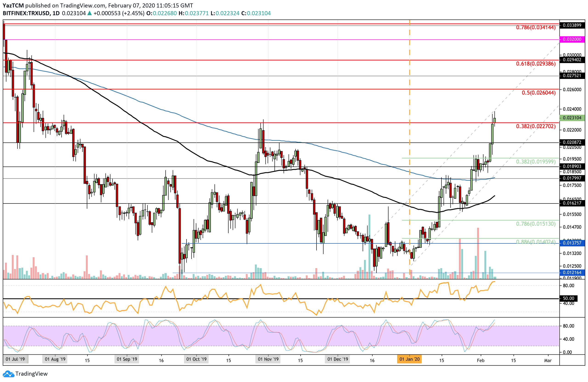The width and height of the screenshot is (588, 382).
Task: Click the open price O:0.022680
Action: coord(161,13)
